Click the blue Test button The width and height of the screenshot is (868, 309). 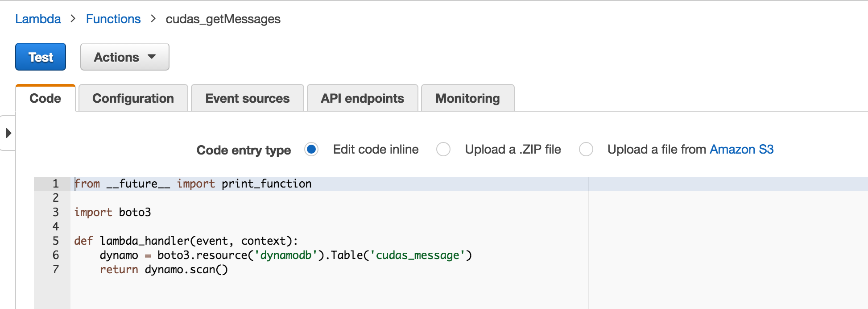click(41, 57)
